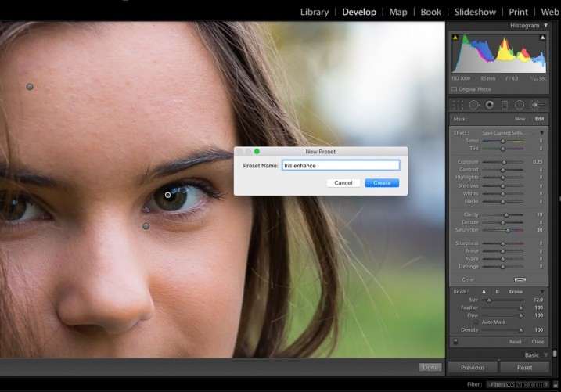Click Reset in the brush panel footer
Screen dimensions: 561x392
point(515,342)
